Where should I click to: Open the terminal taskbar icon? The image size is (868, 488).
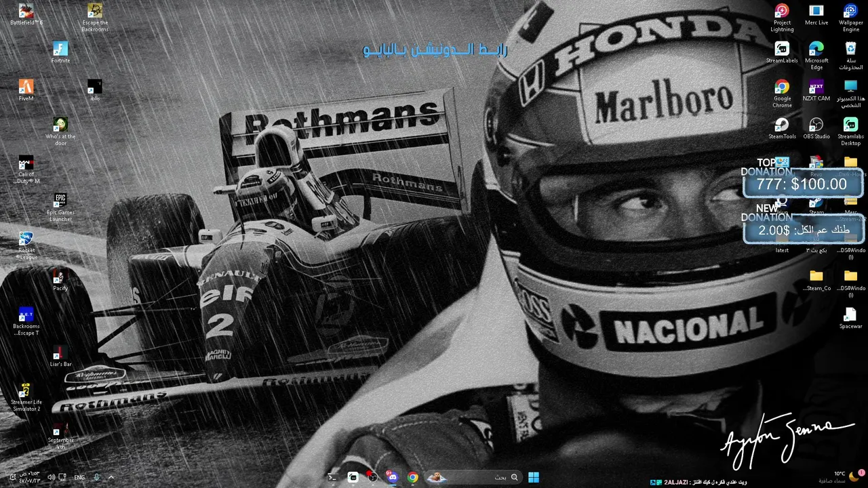tap(333, 477)
